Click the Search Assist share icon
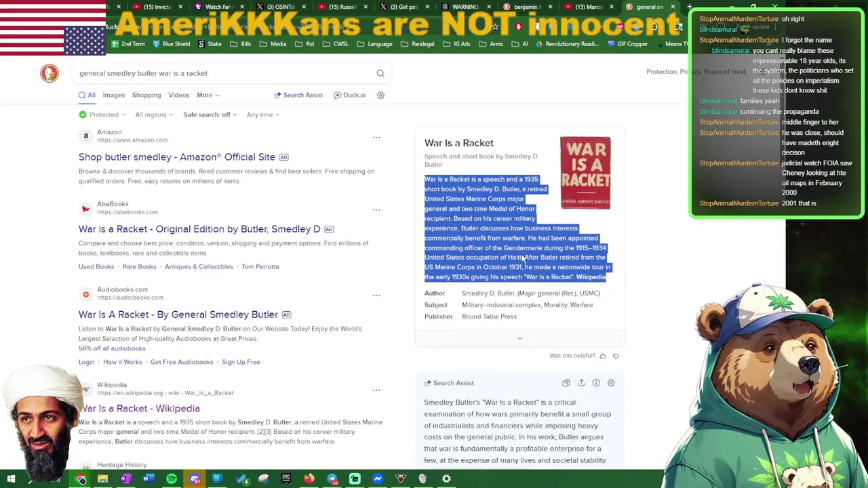 point(581,383)
